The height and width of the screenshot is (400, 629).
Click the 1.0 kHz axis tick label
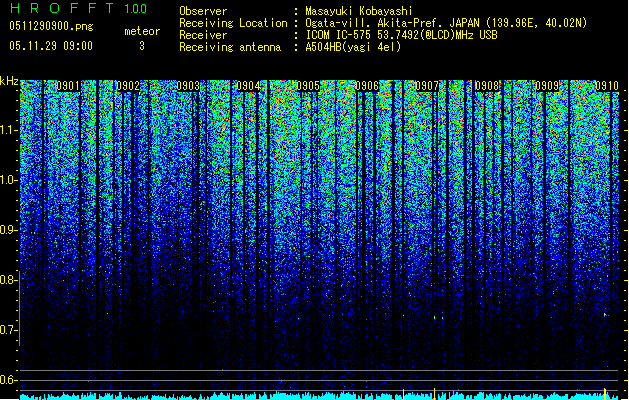click(x=9, y=180)
